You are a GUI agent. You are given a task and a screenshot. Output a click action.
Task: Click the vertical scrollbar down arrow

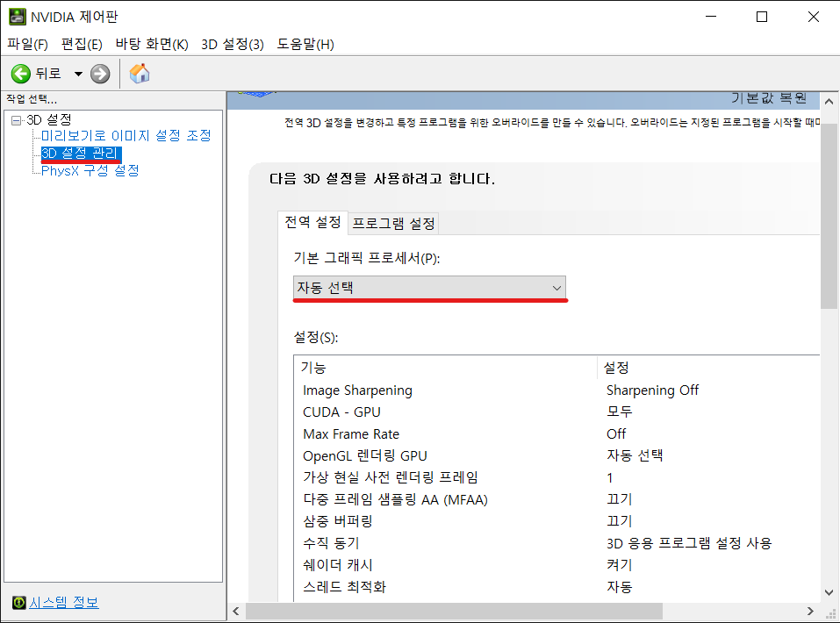828,592
